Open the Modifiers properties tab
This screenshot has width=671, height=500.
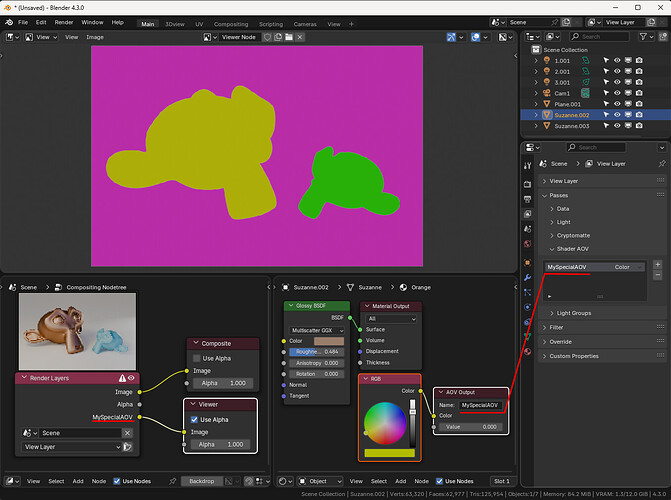[x=528, y=277]
